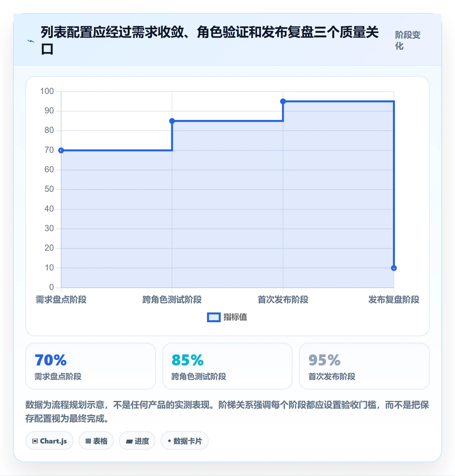Click the x-axis label 跨角色测试阶段
This screenshot has width=455, height=476.
(x=172, y=299)
